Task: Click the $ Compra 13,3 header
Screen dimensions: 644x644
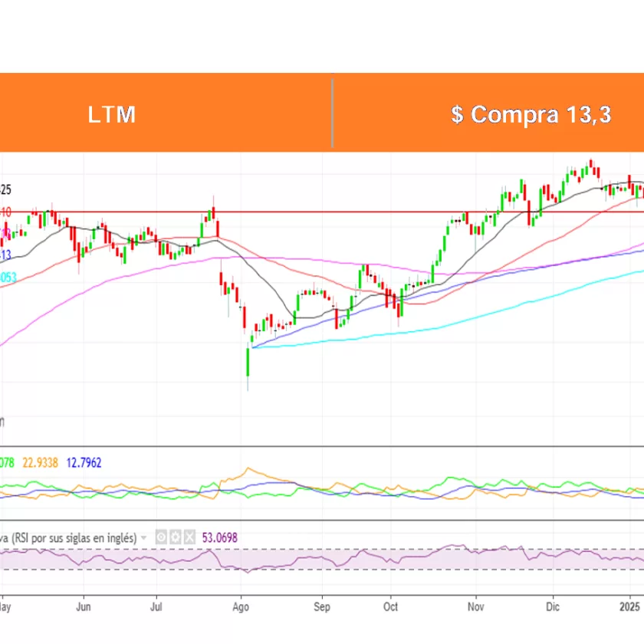Action: [531, 114]
